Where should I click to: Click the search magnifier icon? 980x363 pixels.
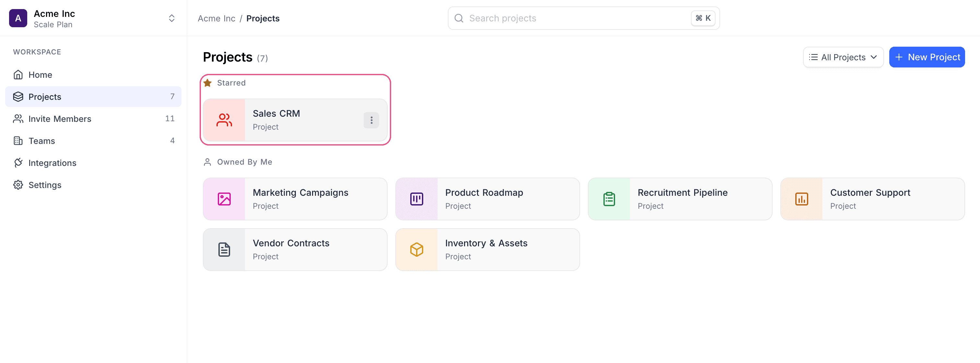[459, 18]
